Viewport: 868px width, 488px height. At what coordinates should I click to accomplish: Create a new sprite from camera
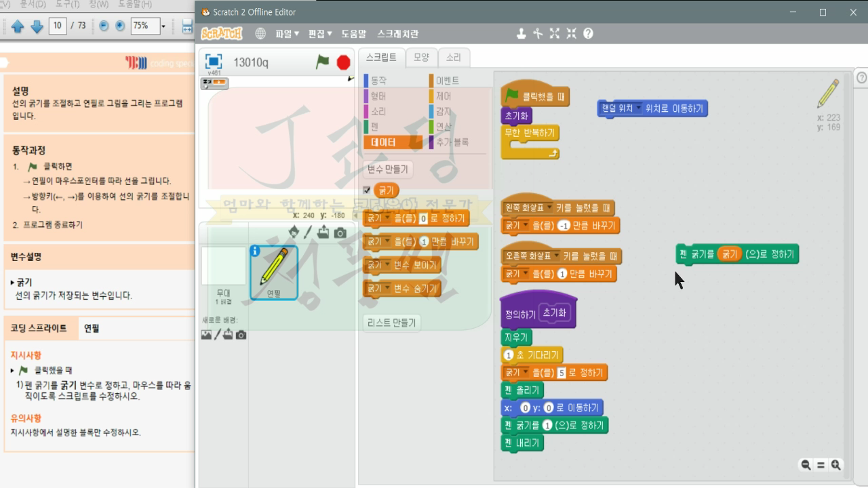pyautogui.click(x=340, y=232)
